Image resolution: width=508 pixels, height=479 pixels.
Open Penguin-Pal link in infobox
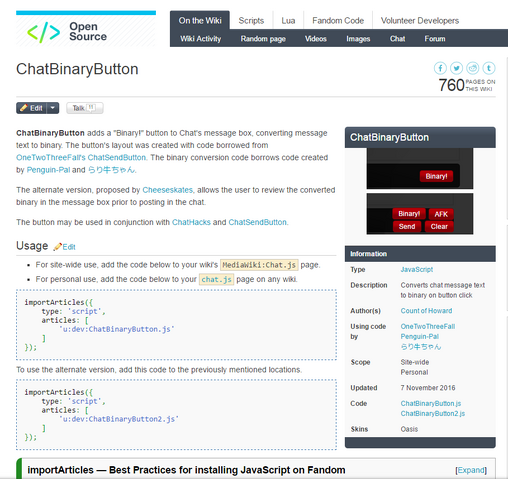(x=420, y=336)
